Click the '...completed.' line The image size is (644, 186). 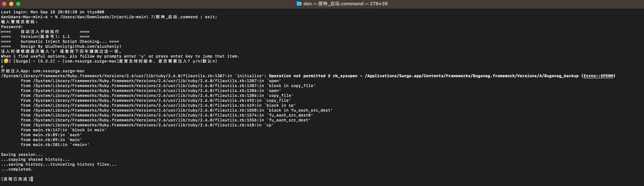(17, 169)
